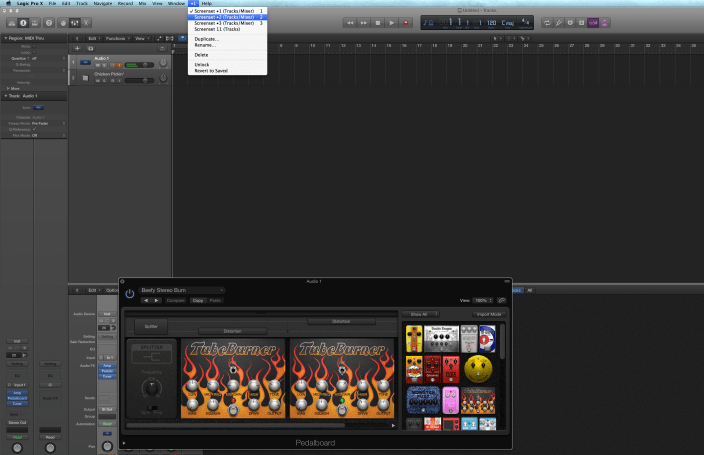Select Duplicate in the screenset menu
Image resolution: width=704 pixels, height=455 pixels.
[206, 39]
